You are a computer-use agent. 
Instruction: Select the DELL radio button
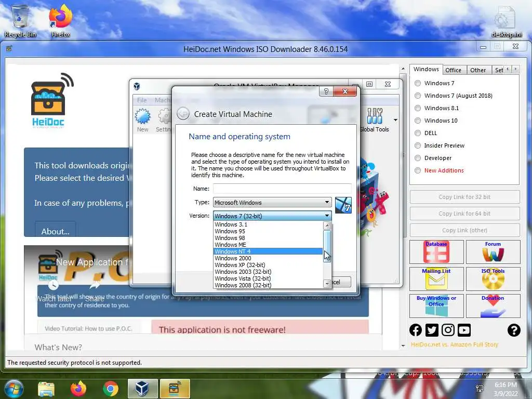[418, 133]
